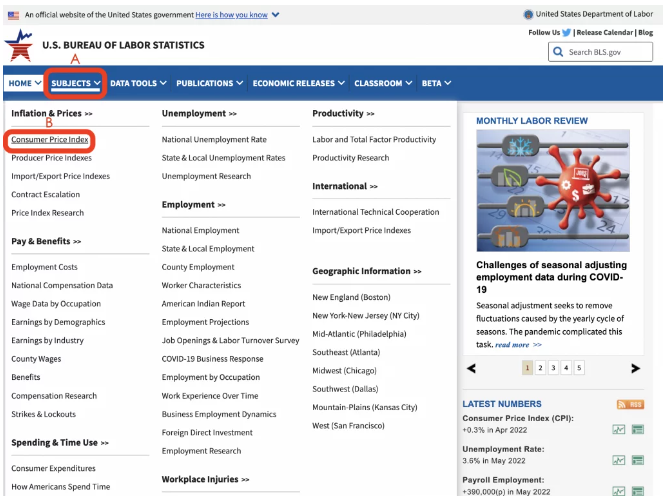Open National Unemployment Rate link
The height and width of the screenshot is (501, 664).
tap(214, 139)
